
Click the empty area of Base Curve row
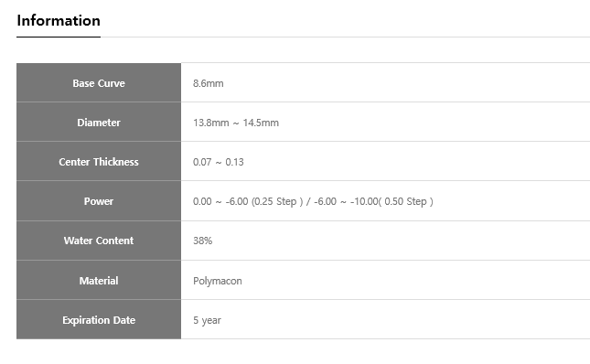408,82
